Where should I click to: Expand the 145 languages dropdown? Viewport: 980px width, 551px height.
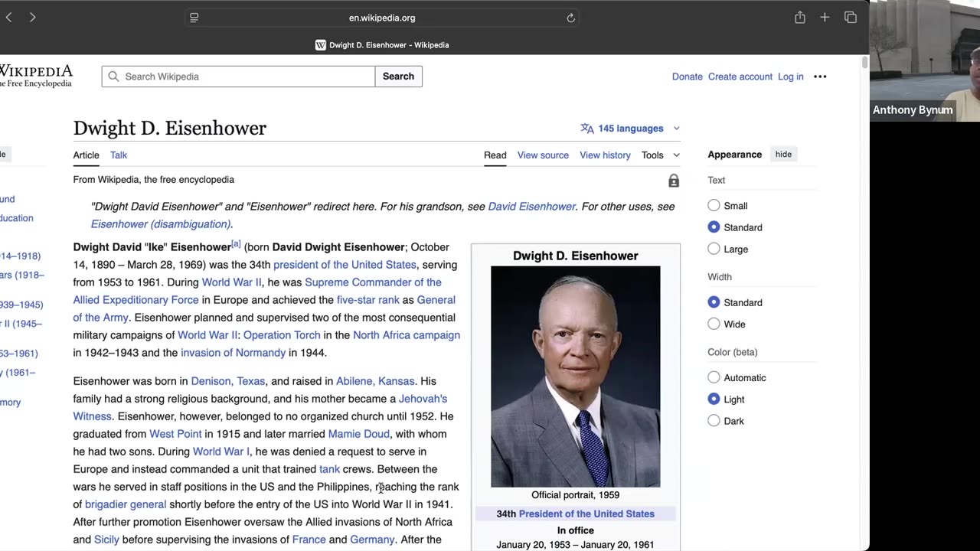click(630, 129)
